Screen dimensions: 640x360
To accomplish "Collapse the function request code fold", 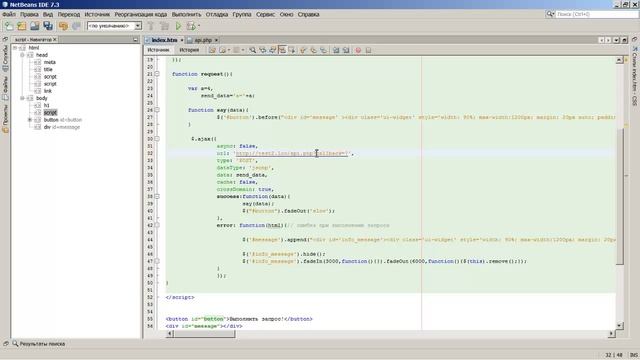I will [x=157, y=74].
